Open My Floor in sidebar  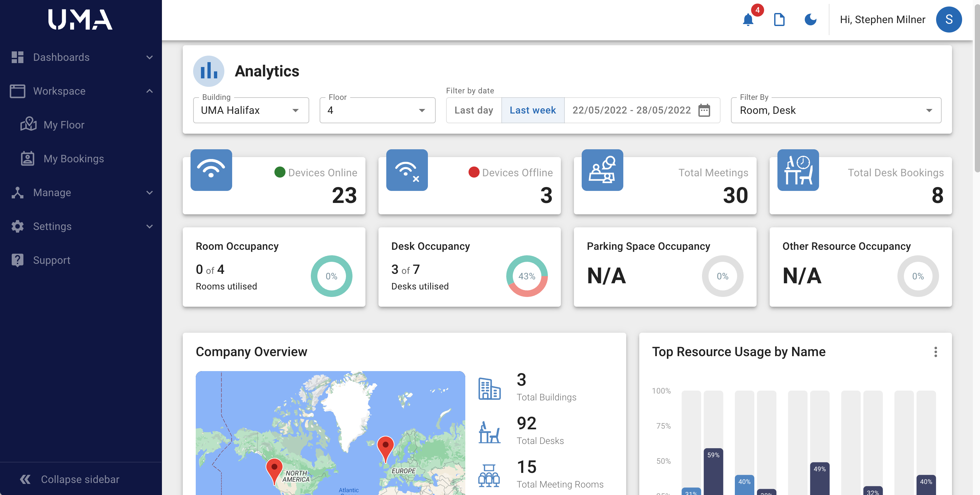[x=63, y=125]
